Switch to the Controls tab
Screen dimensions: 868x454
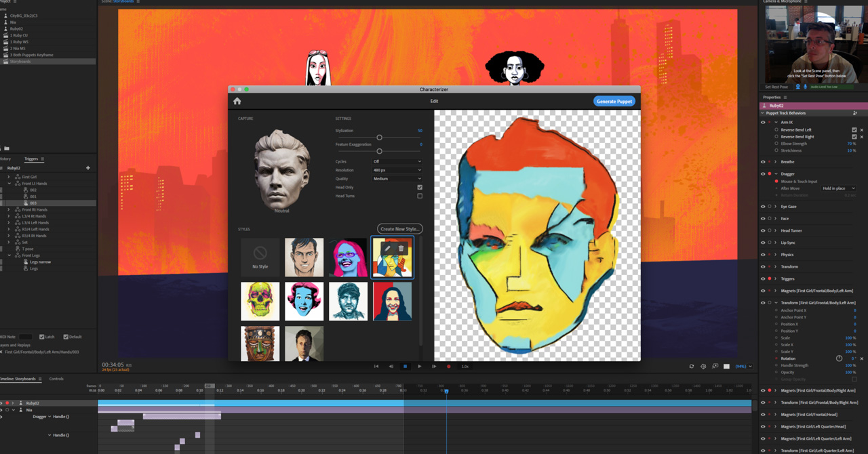tap(56, 379)
